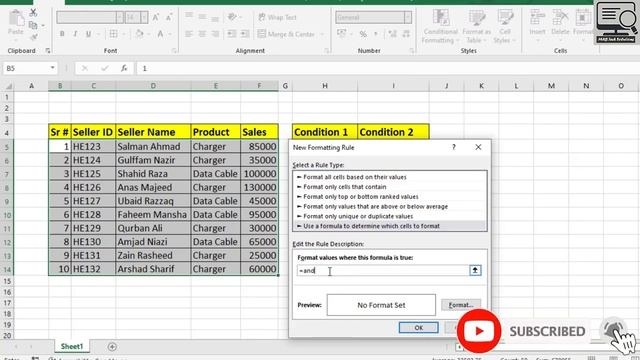The image size is (640, 360).
Task: Click the Accounting Number Format icon
Action: [x=342, y=34]
